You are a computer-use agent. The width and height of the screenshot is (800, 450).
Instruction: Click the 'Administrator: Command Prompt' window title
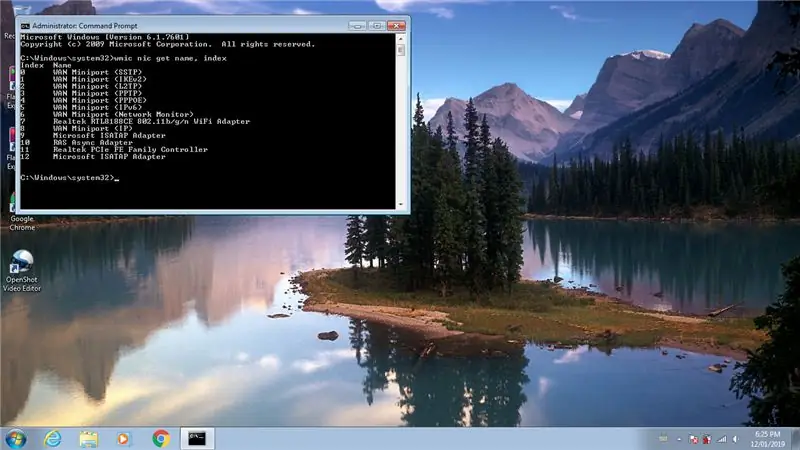click(x=85, y=26)
